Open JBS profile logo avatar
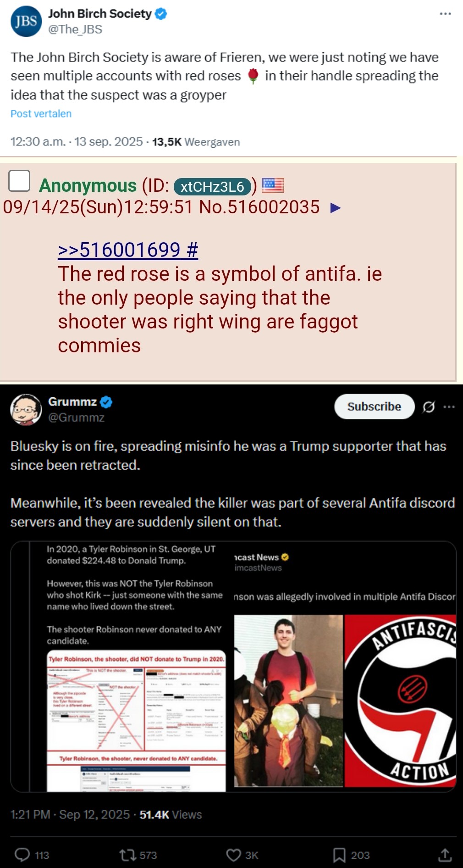The image size is (463, 868). [x=26, y=21]
